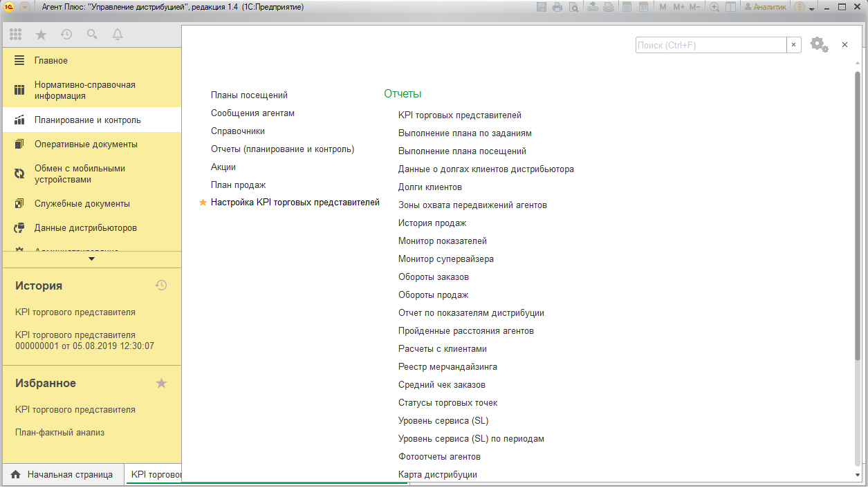This screenshot has height=488, width=868.
Task: Open the Служебные документы section
Action: coord(92,203)
